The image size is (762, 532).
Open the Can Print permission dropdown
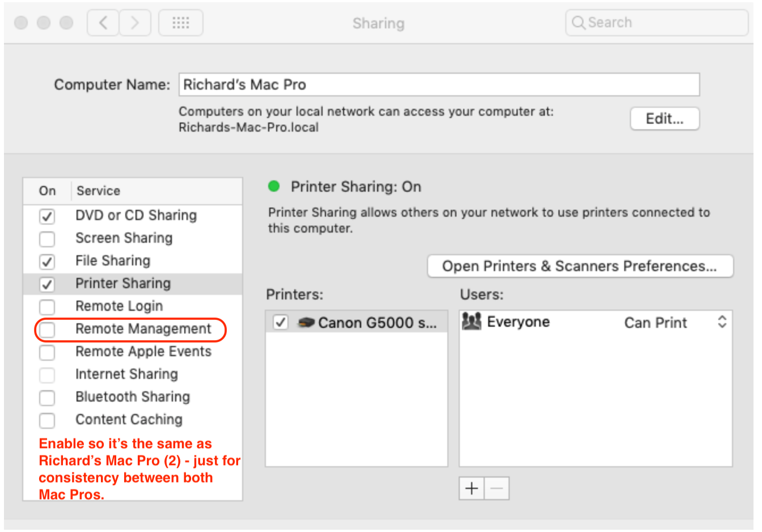pos(675,322)
